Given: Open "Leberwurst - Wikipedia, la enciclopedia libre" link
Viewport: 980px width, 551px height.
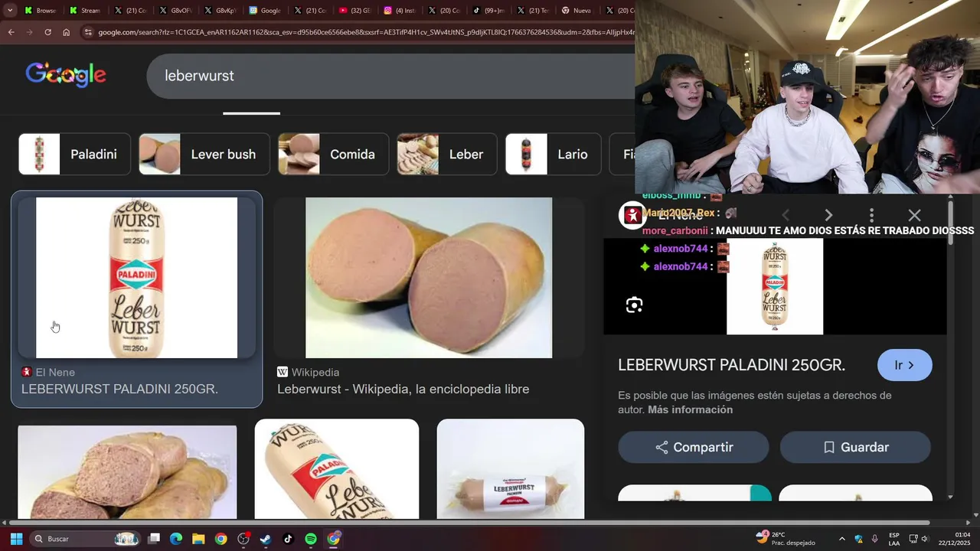Looking at the screenshot, I should 403,389.
